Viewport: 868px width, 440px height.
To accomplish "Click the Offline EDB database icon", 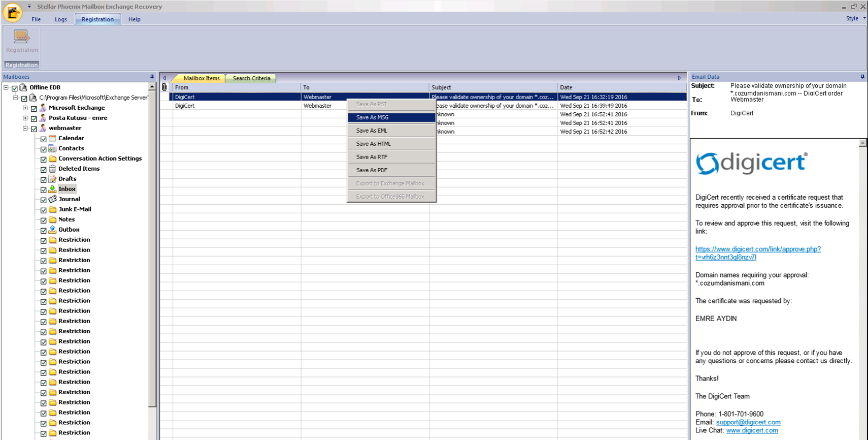I will pos(23,87).
